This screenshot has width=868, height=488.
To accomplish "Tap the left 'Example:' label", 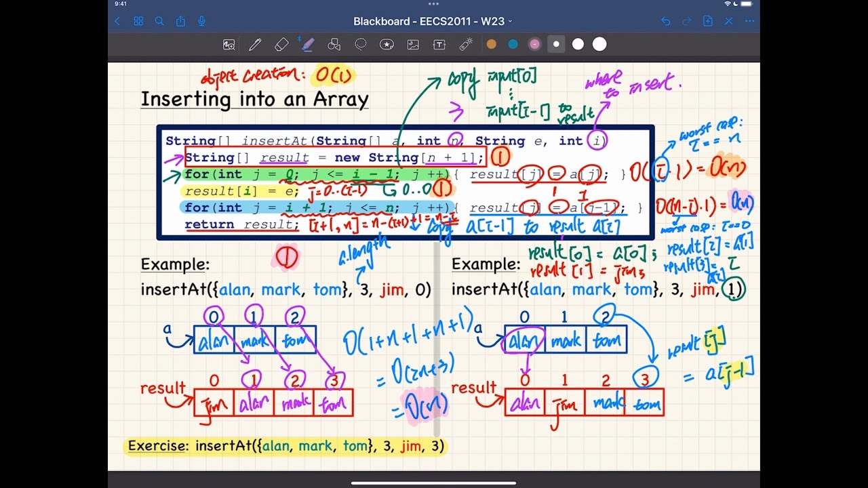I will 174,264.
